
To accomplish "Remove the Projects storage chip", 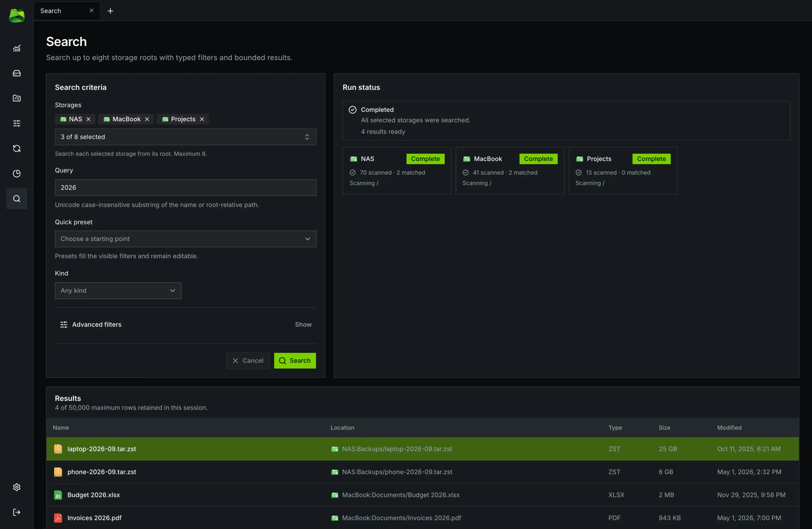I will click(202, 119).
